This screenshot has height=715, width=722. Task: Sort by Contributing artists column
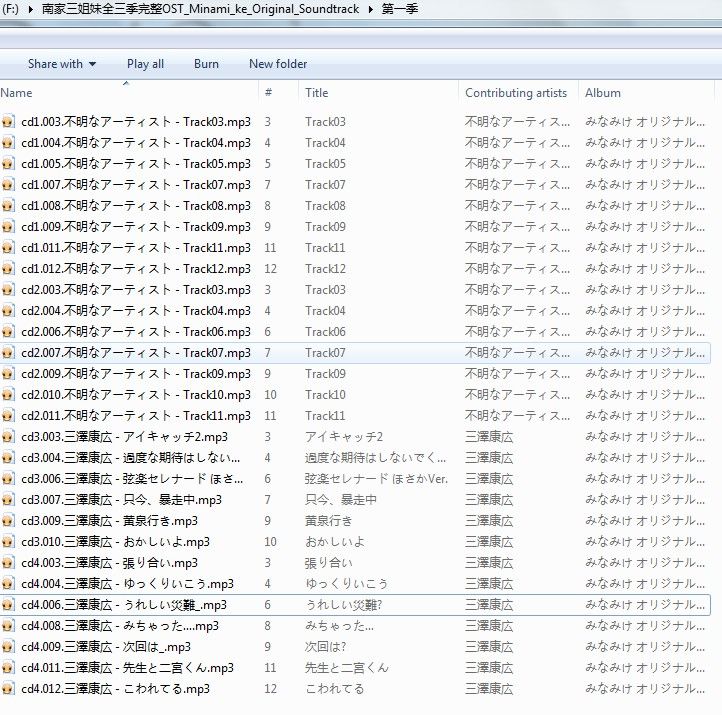(517, 93)
